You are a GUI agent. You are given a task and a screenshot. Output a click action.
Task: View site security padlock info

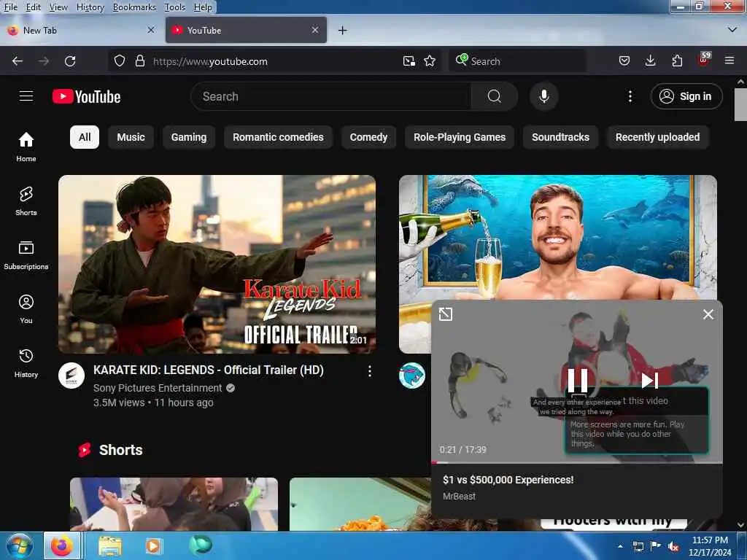pos(139,61)
